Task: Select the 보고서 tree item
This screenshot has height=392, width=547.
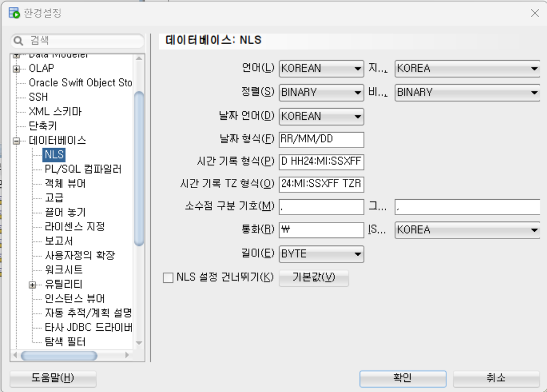Action: pyautogui.click(x=59, y=241)
